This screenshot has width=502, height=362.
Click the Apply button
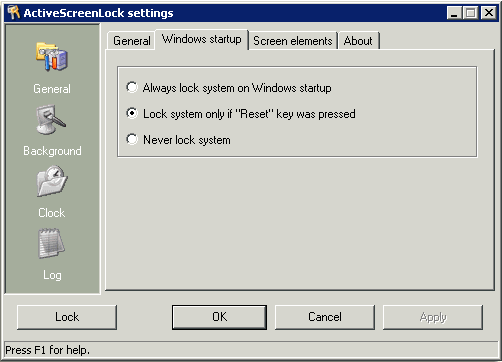433,317
